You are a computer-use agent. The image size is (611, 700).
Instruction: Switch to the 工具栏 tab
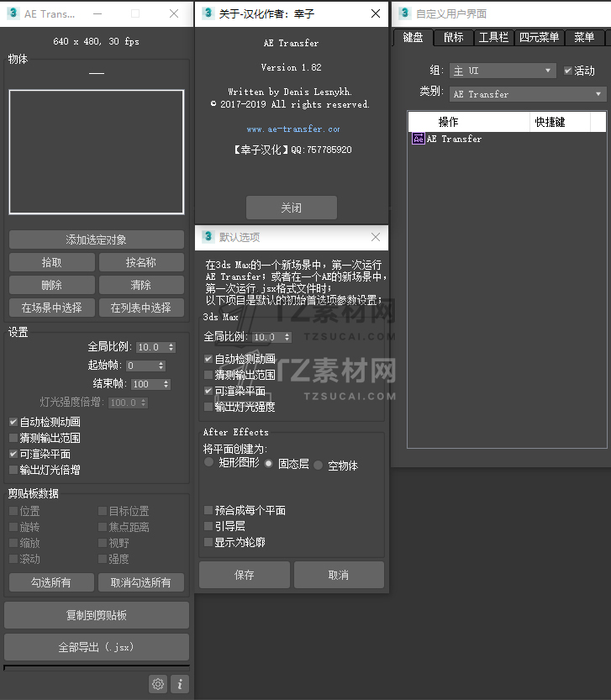pyautogui.click(x=493, y=38)
